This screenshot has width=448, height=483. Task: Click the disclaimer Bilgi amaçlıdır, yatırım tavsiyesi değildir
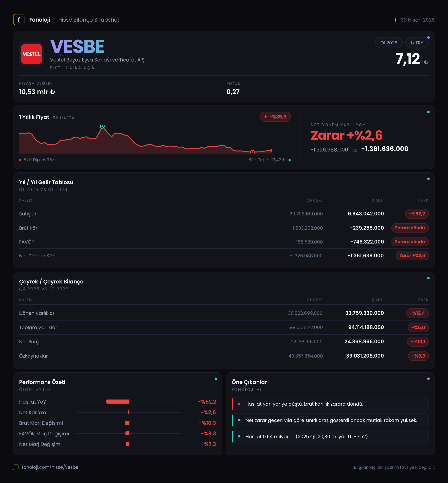394,467
